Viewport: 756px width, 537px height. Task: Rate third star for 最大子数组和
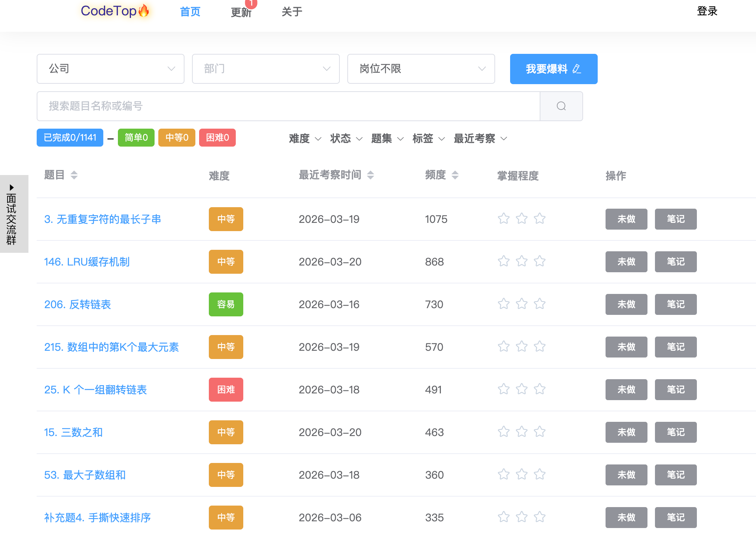coord(540,474)
